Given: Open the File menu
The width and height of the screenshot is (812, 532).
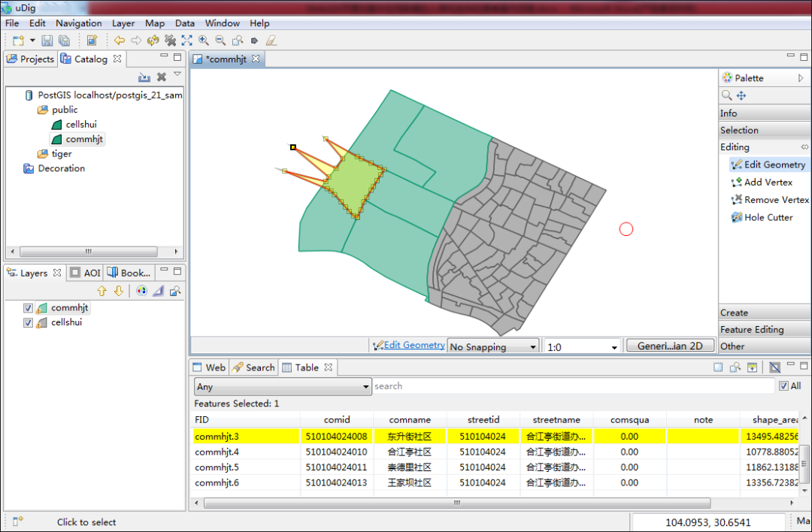Looking at the screenshot, I should [12, 23].
